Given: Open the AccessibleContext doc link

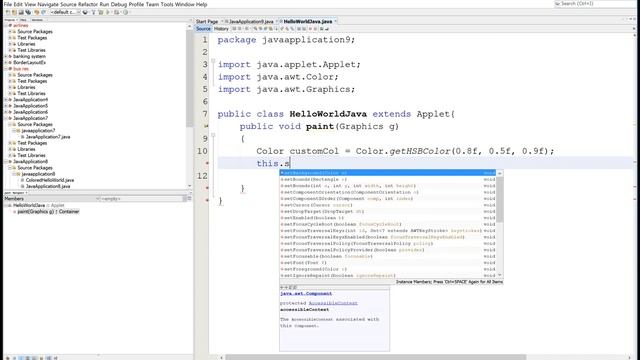Looking at the screenshot, I should tap(333, 303).
